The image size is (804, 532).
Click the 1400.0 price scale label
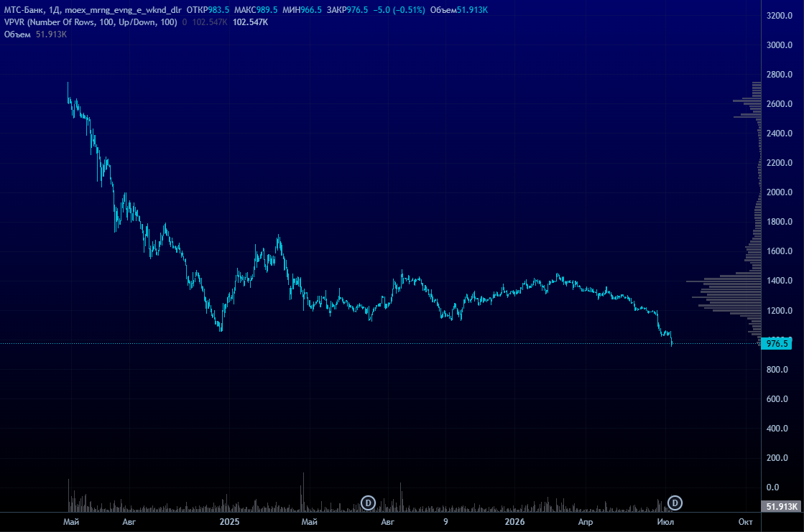click(x=780, y=280)
